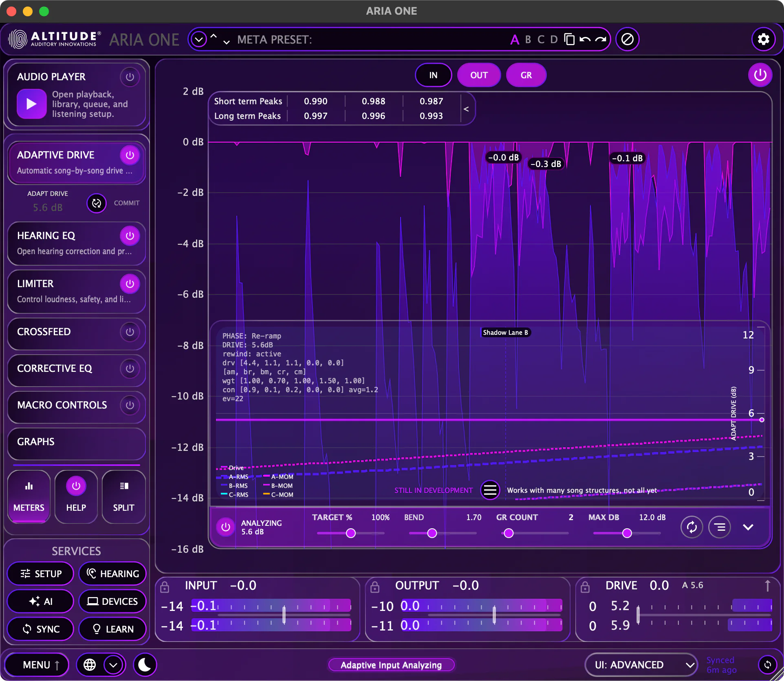Reset the adaptive analysis with the cycle icon
This screenshot has height=681, width=784.
pyautogui.click(x=692, y=527)
